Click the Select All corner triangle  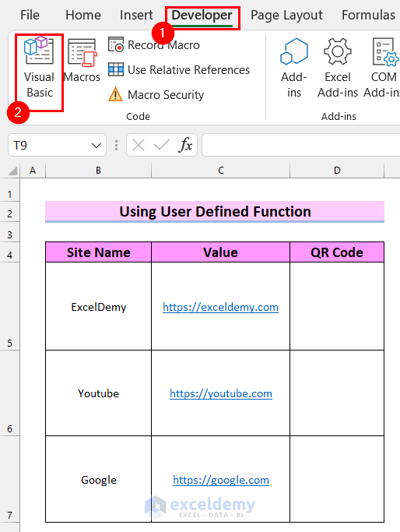12,171
